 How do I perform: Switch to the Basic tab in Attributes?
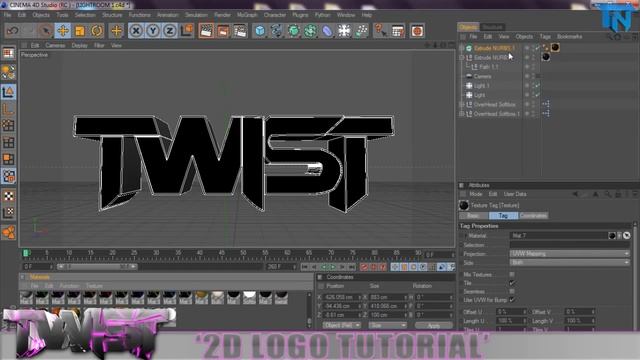pyautogui.click(x=473, y=216)
